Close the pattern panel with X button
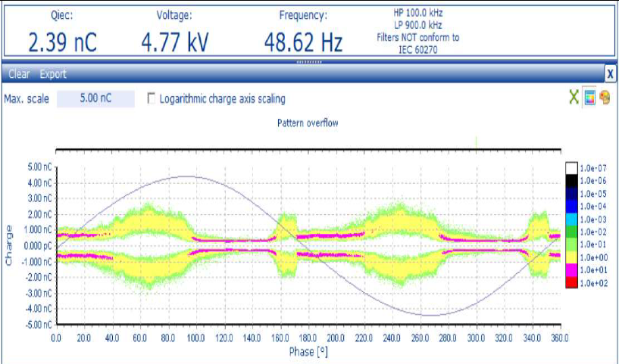 click(610, 73)
